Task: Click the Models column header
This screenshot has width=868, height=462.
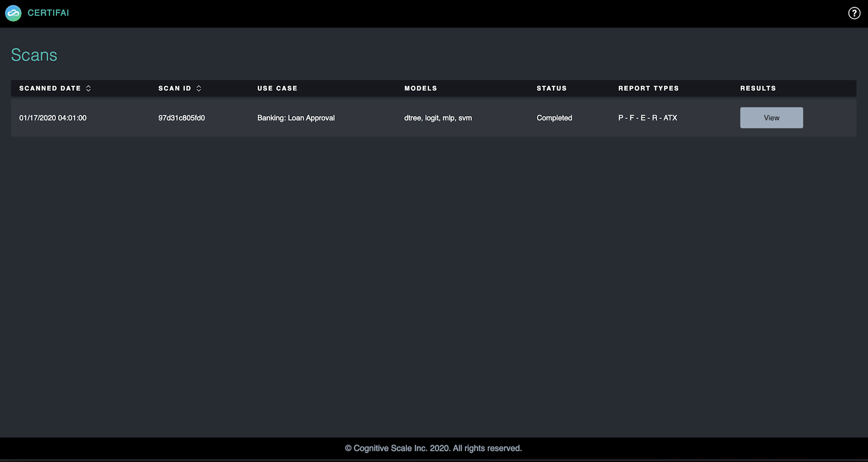Action: (420, 88)
